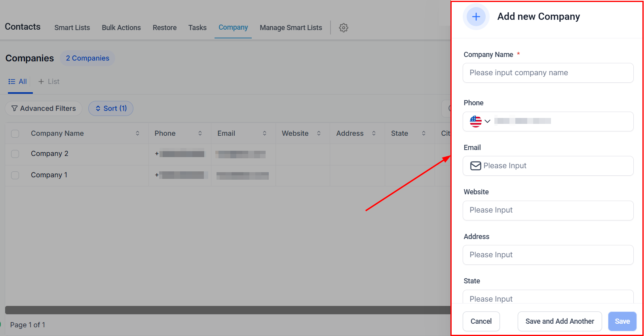644x336 pixels.
Task: Focus the Company Name input field
Action: point(548,73)
